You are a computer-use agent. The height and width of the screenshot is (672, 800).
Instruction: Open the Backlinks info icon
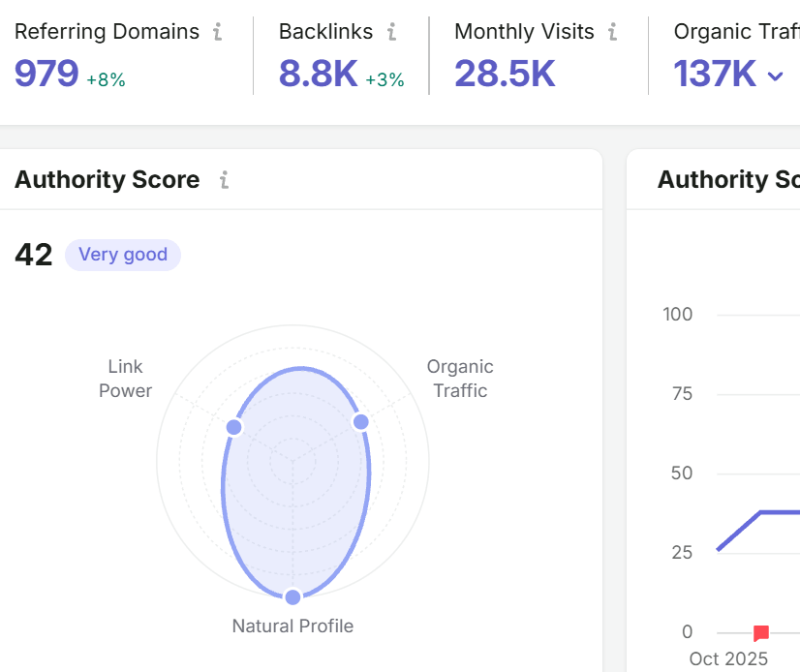[392, 32]
